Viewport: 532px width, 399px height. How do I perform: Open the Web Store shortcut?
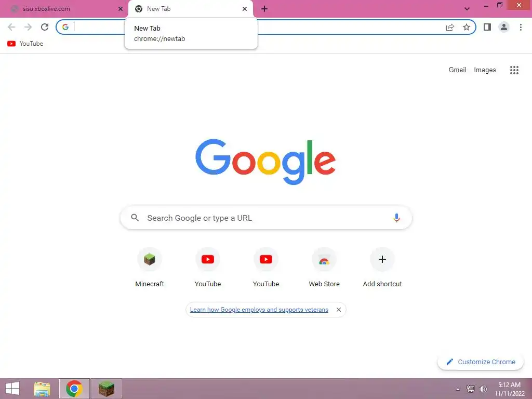324,268
